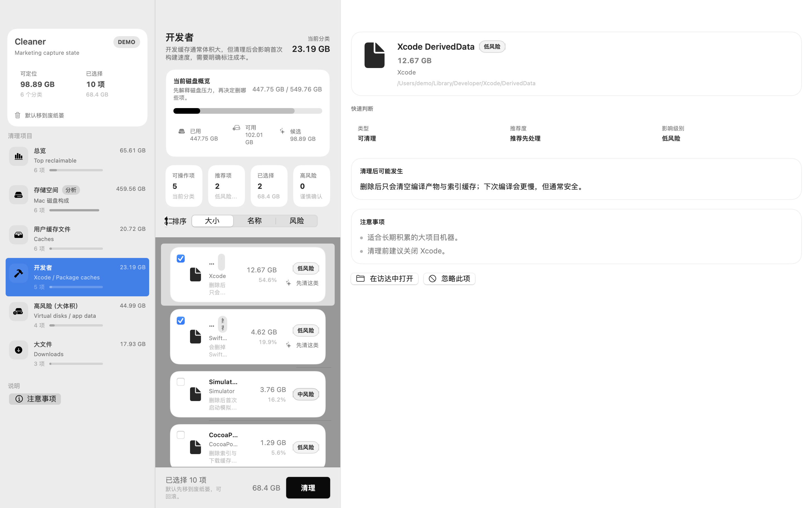This screenshot has width=812, height=508.
Task: Open the 存储空间 Mac 磁盘构成 category
Action: [77, 199]
